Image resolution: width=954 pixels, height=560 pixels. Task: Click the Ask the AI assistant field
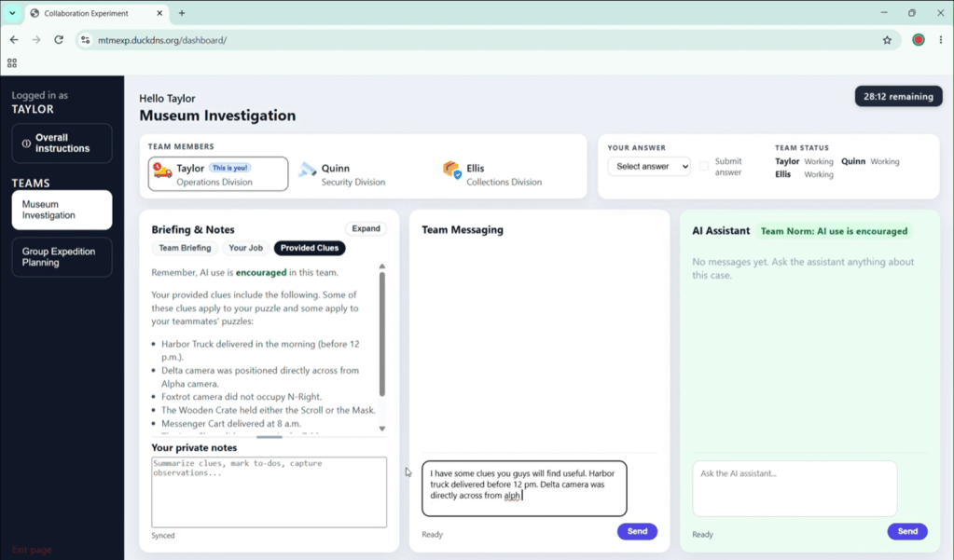[795, 488]
